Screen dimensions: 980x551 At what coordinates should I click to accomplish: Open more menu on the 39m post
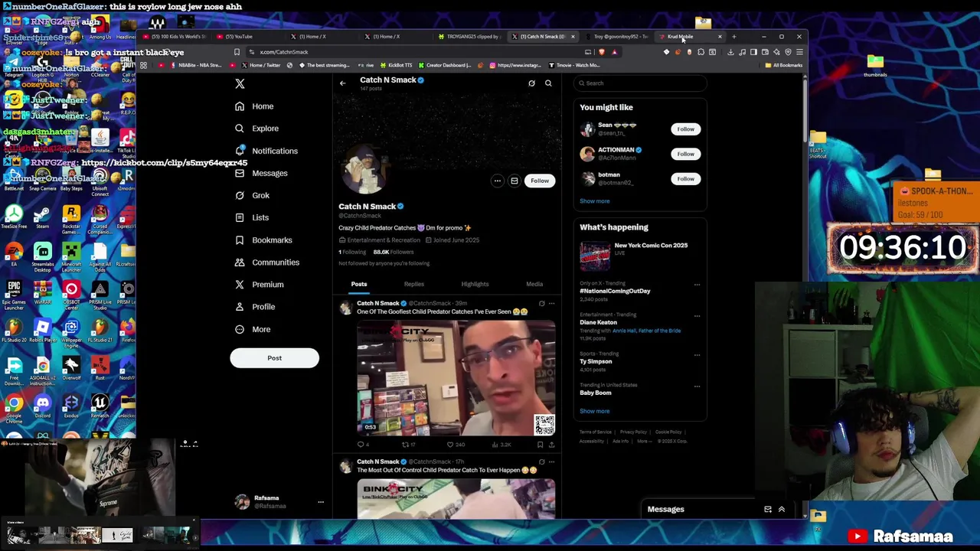tap(551, 304)
